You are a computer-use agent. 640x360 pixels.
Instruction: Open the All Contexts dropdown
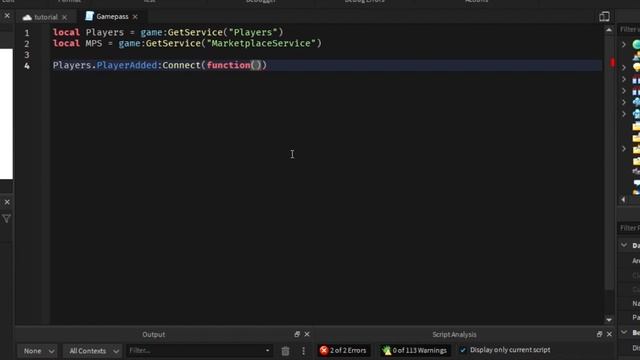pos(92,351)
